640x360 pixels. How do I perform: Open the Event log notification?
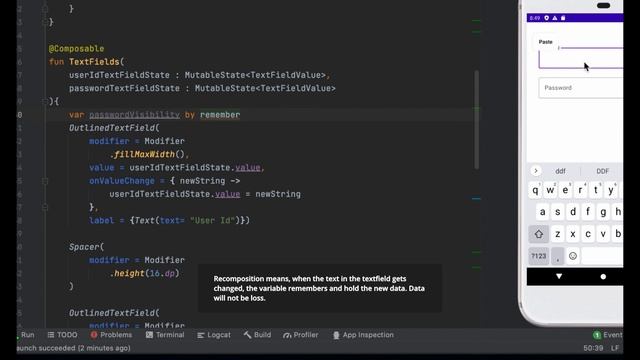[x=608, y=335]
